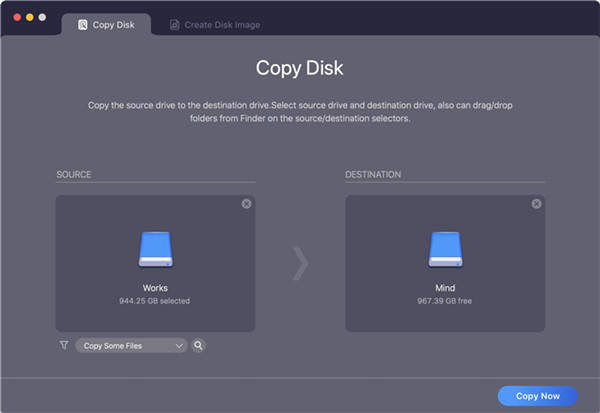This screenshot has width=600, height=413.
Task: Click the 967.39 GB free text
Action: [x=445, y=300]
